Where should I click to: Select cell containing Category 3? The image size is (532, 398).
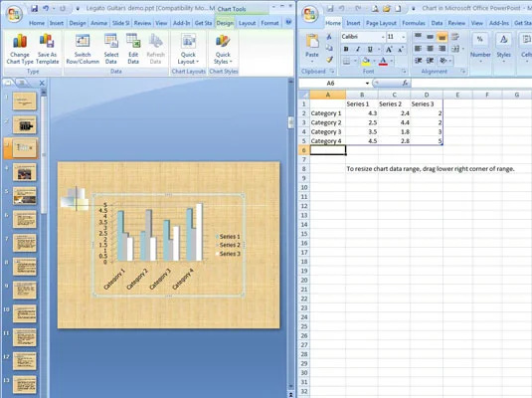pos(328,131)
